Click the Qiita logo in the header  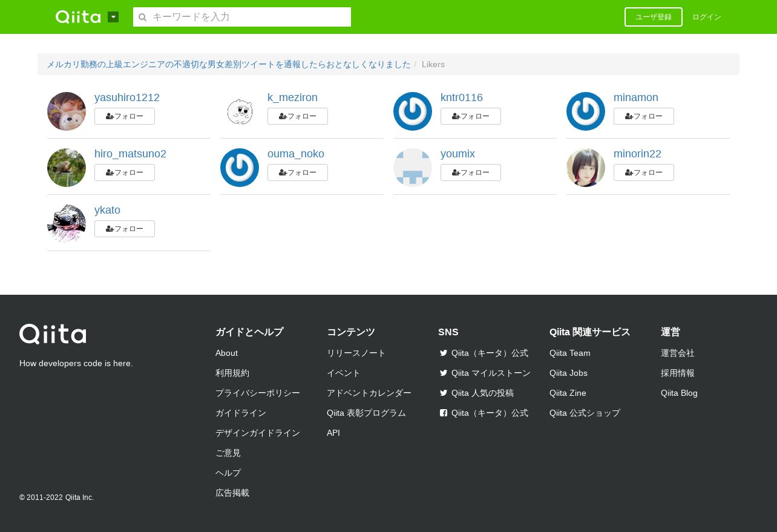tap(78, 17)
